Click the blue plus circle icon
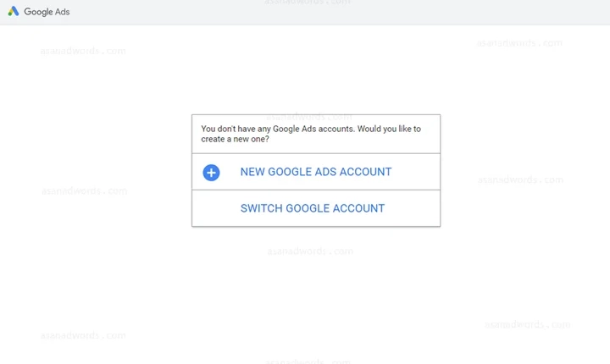The image size is (610, 364). click(211, 173)
